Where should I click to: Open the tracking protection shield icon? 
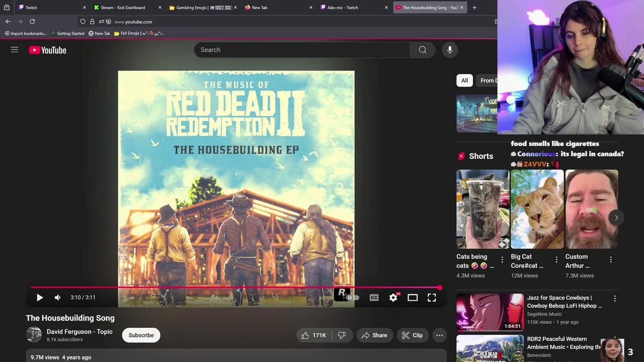click(83, 22)
